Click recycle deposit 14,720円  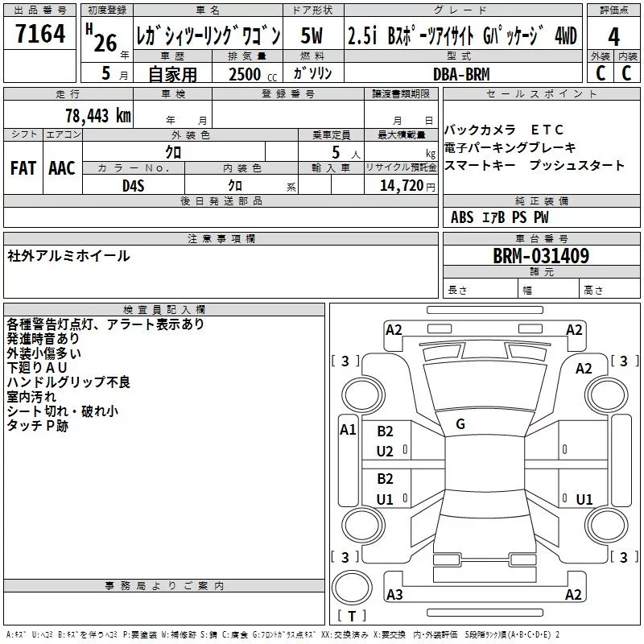click(407, 186)
